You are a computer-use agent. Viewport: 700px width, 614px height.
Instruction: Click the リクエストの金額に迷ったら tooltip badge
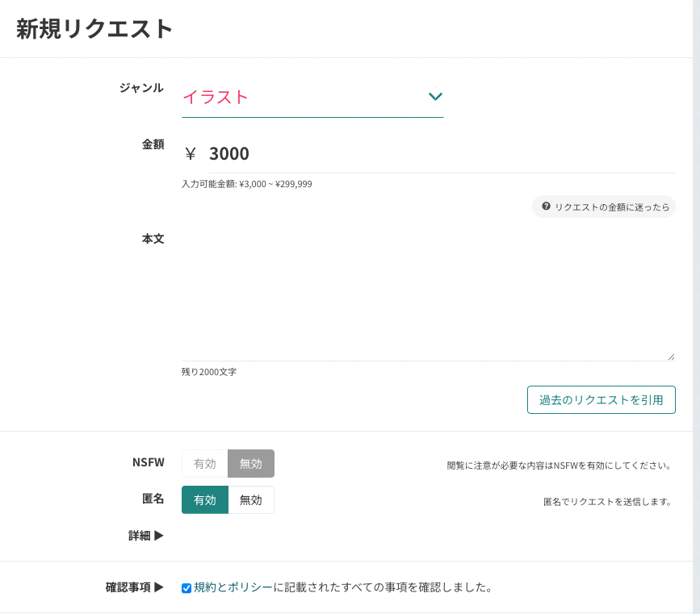(x=604, y=207)
